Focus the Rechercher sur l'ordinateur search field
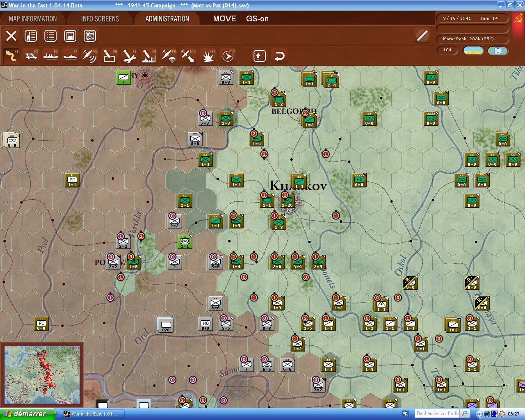 tap(437, 413)
